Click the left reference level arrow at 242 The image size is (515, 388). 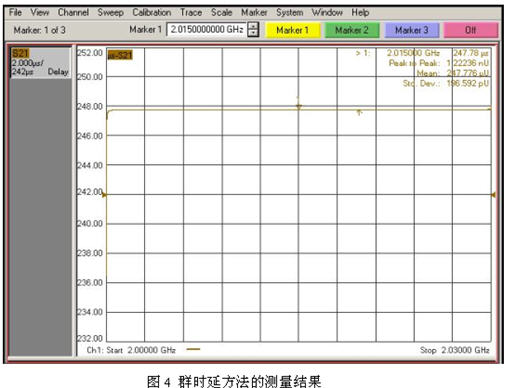(x=104, y=195)
